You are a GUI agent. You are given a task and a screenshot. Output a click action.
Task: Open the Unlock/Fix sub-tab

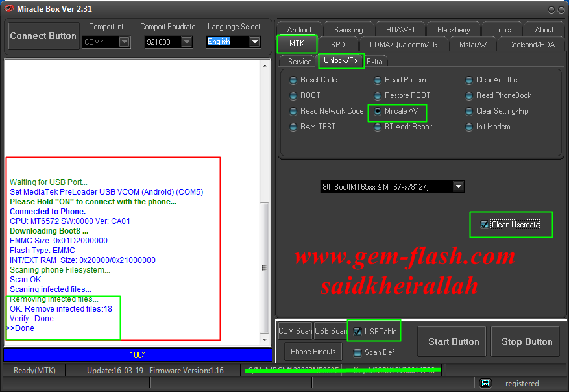tap(341, 60)
